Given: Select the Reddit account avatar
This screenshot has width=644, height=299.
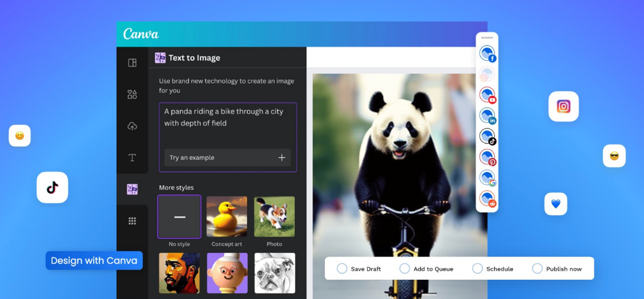Looking at the screenshot, I should point(488,199).
